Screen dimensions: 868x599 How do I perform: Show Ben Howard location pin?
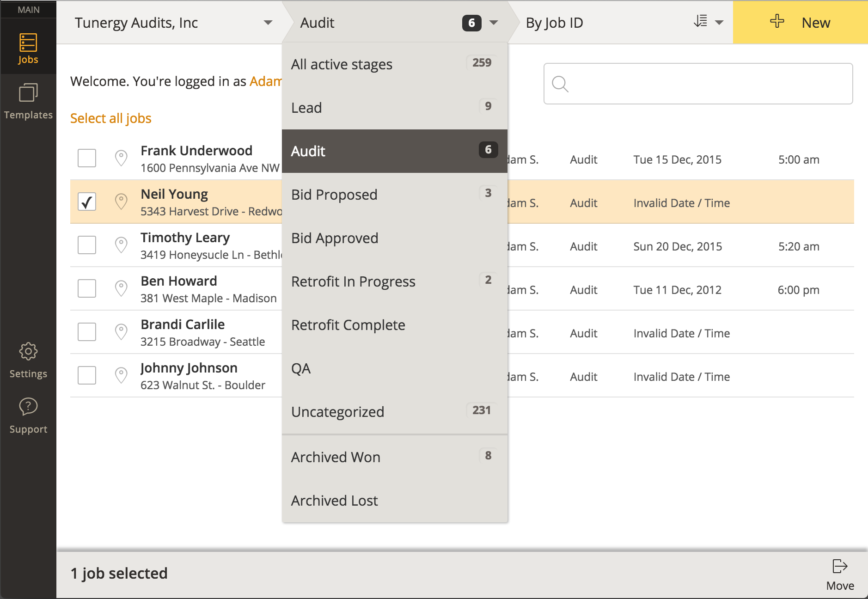[121, 288]
